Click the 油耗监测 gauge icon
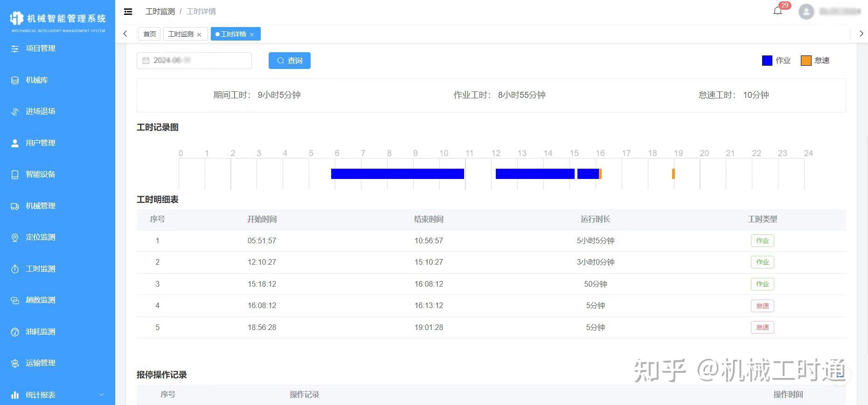 pos(15,332)
